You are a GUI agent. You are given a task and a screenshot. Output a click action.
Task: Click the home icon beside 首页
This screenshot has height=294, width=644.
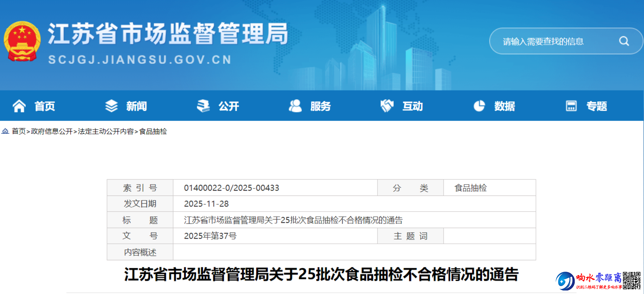click(19, 106)
